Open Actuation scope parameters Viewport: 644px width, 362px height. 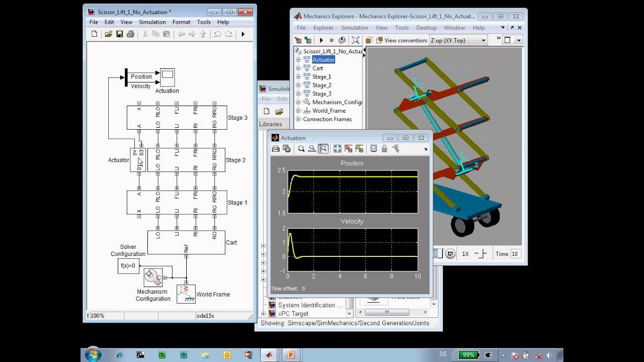pyautogui.click(x=287, y=149)
